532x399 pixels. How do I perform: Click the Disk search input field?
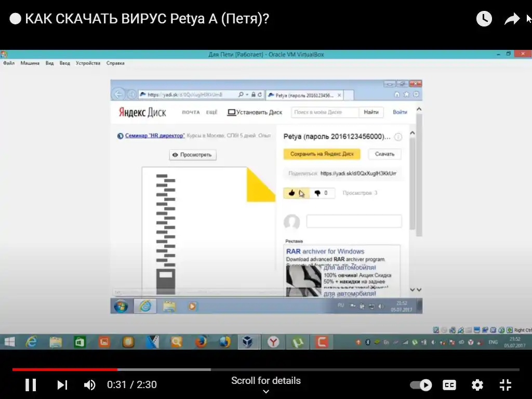(325, 112)
